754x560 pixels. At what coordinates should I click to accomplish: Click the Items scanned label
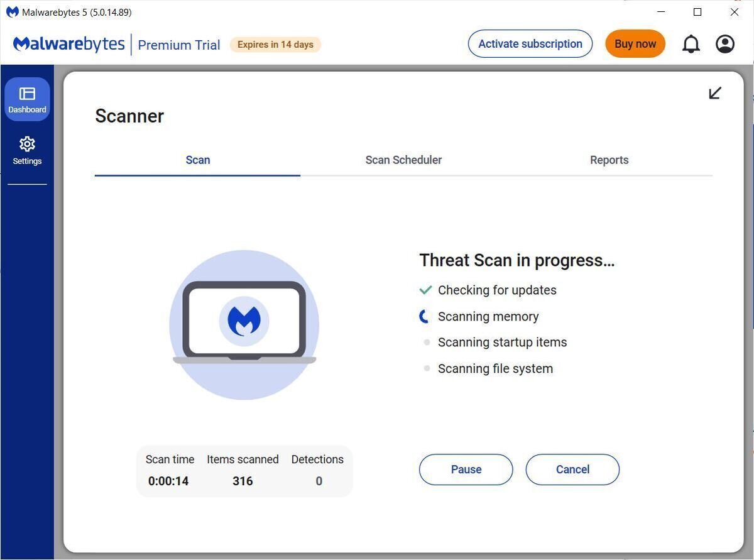tap(243, 459)
